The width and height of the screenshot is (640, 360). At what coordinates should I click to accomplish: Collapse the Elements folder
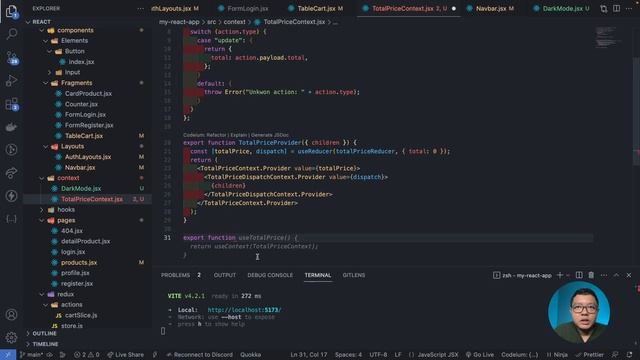click(x=46, y=41)
